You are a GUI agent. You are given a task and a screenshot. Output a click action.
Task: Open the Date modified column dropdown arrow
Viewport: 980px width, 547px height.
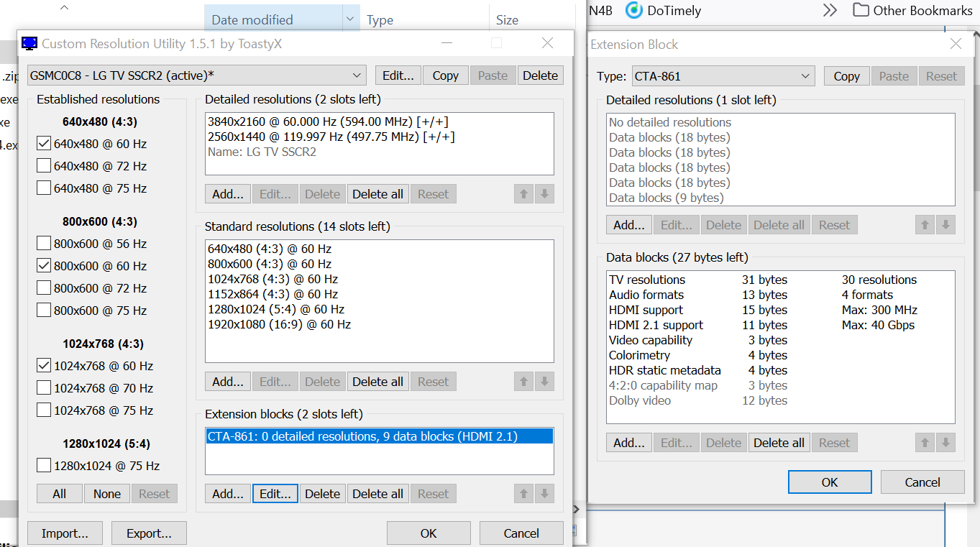pyautogui.click(x=350, y=19)
